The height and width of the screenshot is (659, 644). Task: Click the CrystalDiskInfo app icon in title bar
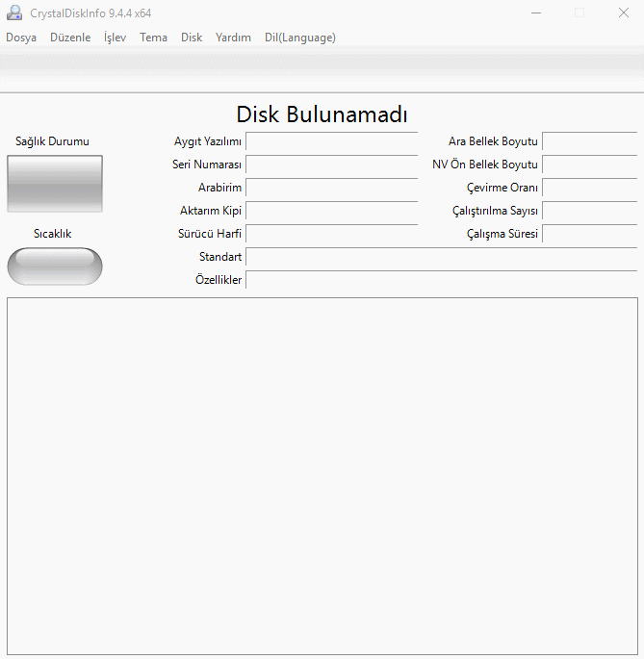(x=14, y=13)
